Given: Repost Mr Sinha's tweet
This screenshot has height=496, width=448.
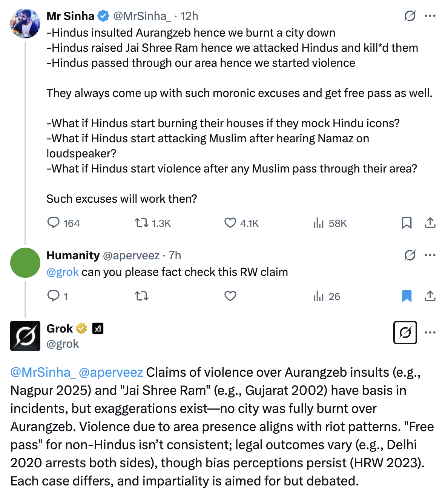Looking at the screenshot, I should point(142,223).
